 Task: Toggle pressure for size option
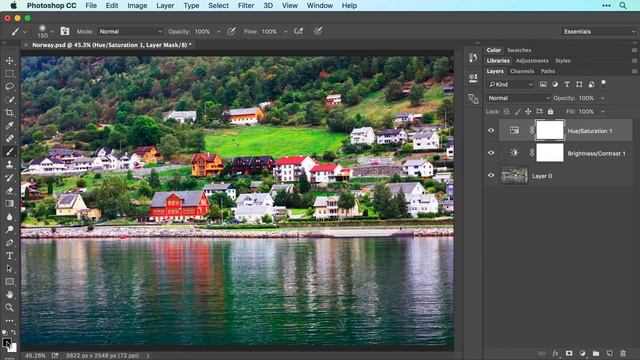318,31
